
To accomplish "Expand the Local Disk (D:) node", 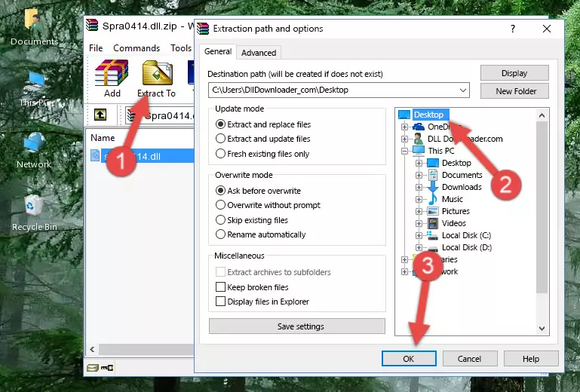I will pyautogui.click(x=419, y=247).
